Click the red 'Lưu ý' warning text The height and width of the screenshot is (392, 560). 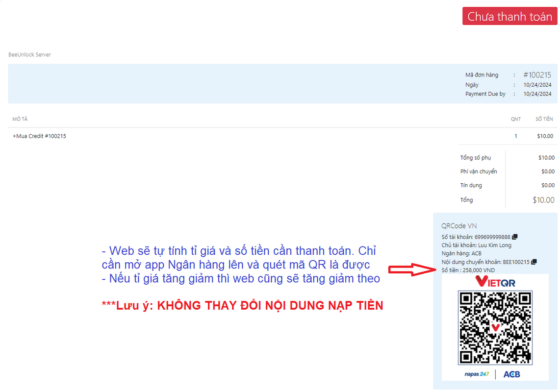243,306
